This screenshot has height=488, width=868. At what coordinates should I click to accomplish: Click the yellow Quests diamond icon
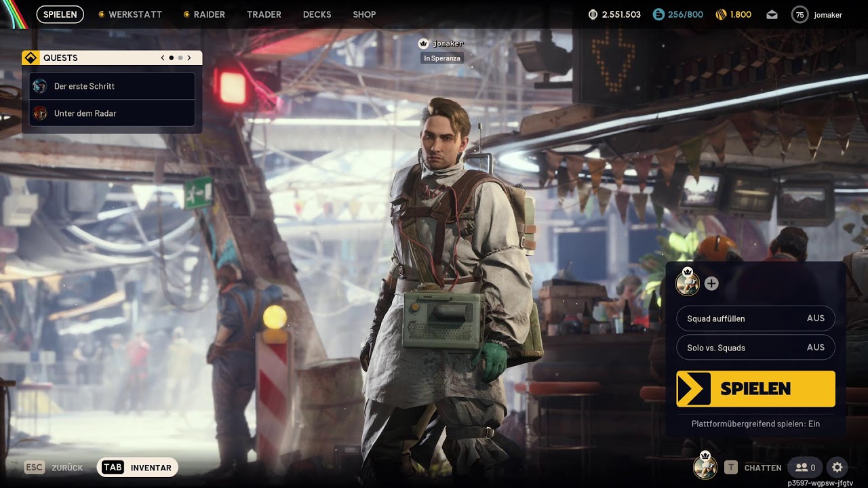30,58
